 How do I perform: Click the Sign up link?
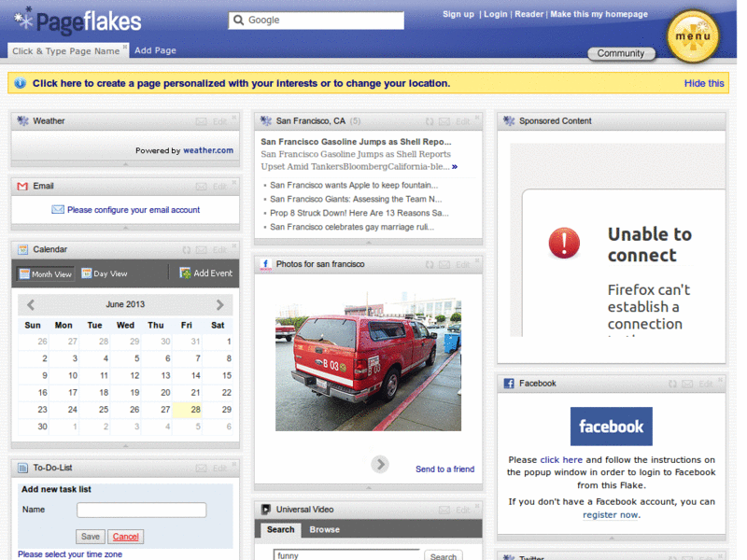(x=458, y=14)
